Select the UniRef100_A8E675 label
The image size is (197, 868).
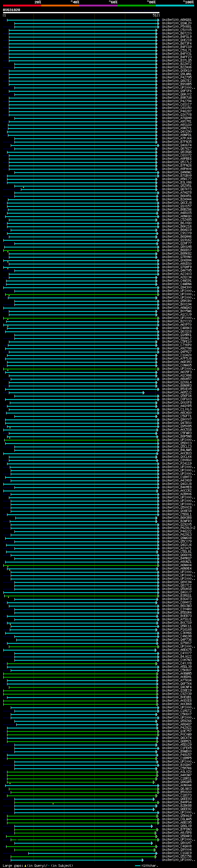176,650
